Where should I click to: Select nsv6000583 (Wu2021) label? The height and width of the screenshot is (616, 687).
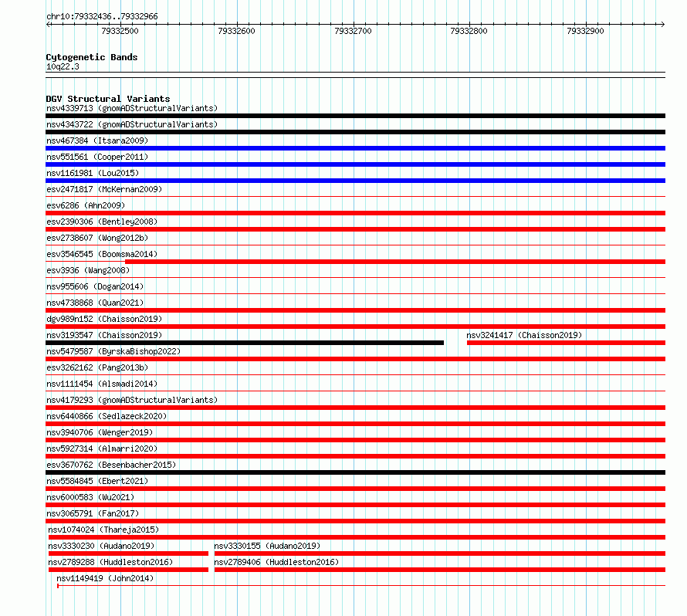click(90, 497)
